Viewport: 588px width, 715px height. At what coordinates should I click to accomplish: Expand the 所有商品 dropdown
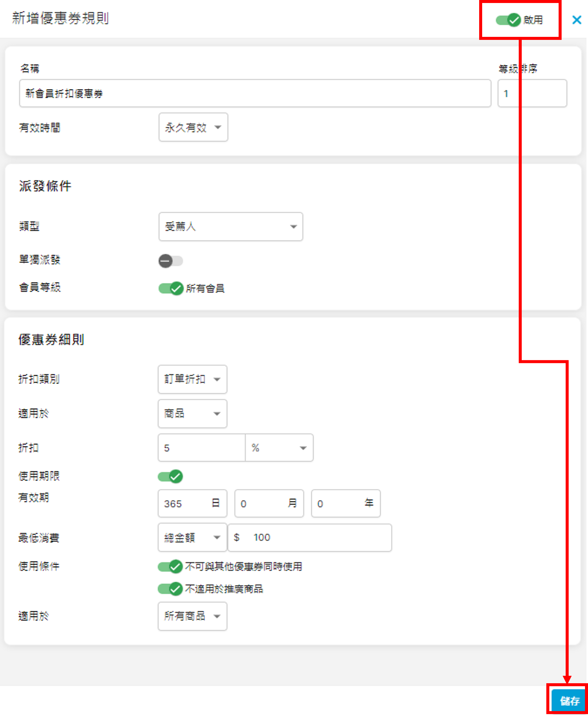tap(192, 616)
